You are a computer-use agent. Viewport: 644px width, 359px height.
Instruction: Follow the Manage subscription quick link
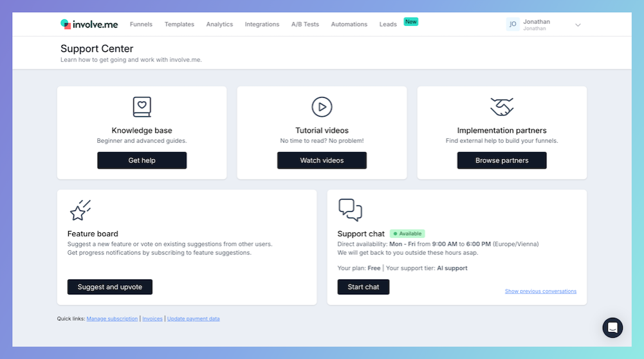[112, 318]
